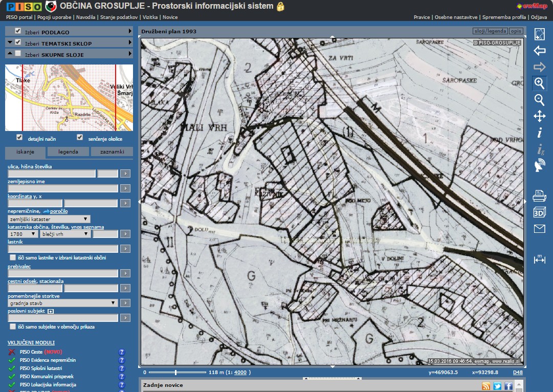Viewport: 553px width, 392px height.
Task: Open the 'gradnja stavb' services dropdown
Action: coord(63,303)
